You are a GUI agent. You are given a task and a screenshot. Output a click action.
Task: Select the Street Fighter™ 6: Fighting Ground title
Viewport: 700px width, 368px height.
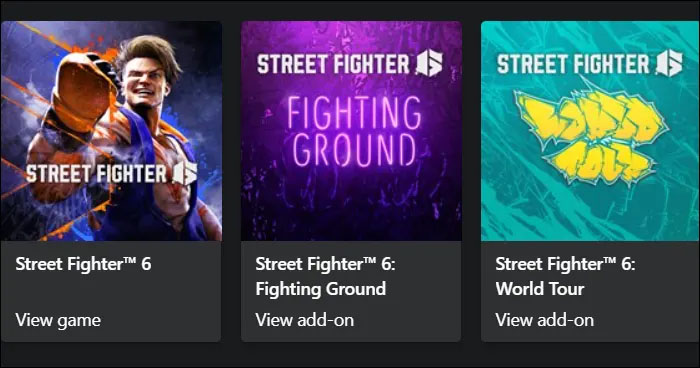click(325, 276)
